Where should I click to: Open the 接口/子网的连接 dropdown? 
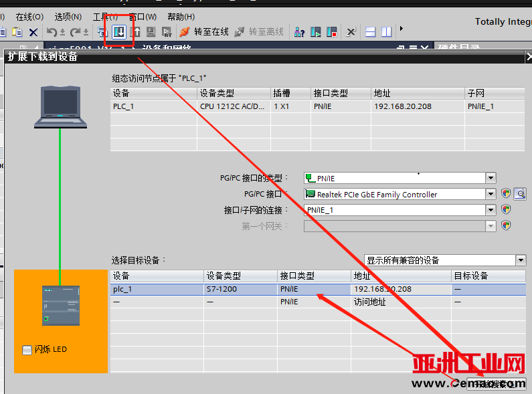point(491,210)
